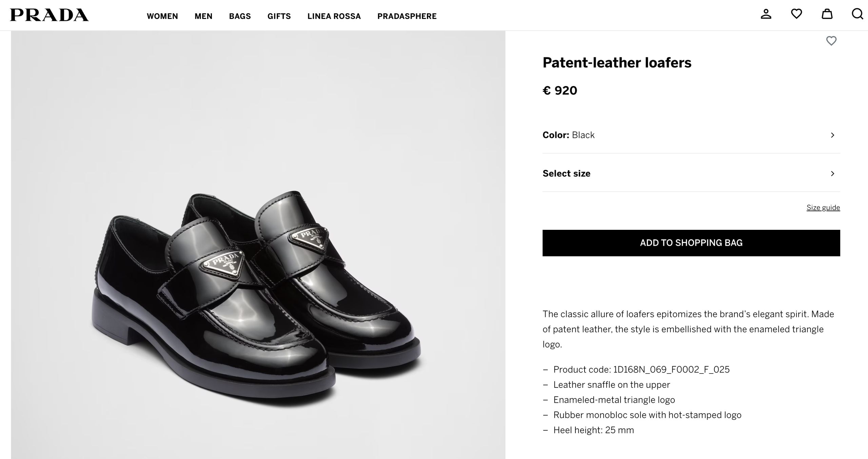Viewport: 868px width, 459px height.
Task: Open the MEN menu
Action: 203,16
